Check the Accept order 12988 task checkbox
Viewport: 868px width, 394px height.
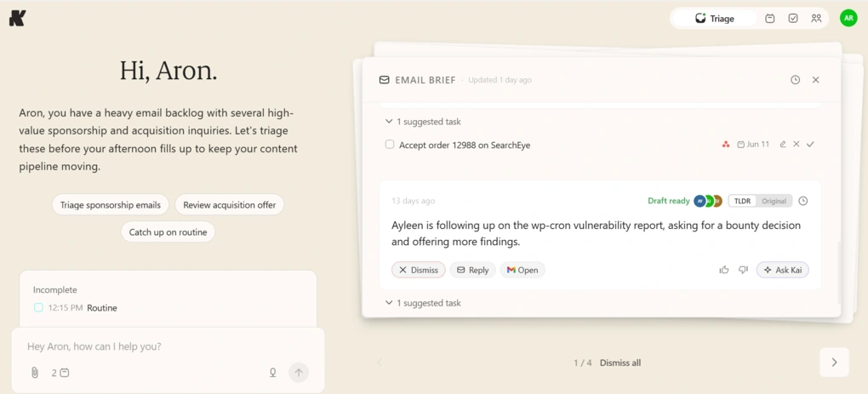[x=390, y=145]
